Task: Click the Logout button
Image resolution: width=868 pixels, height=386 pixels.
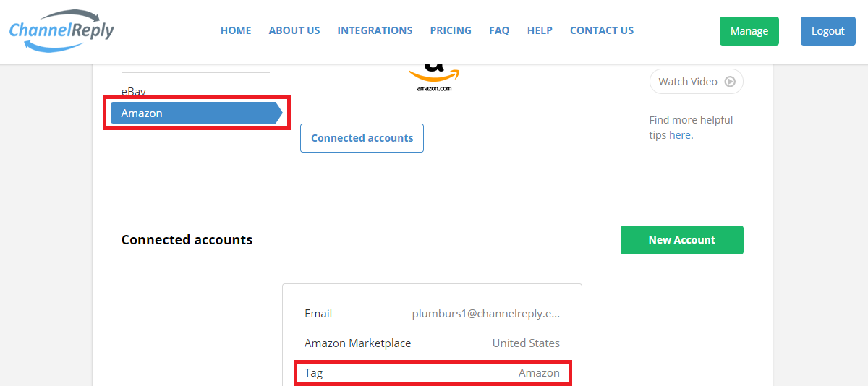Action: pyautogui.click(x=828, y=31)
